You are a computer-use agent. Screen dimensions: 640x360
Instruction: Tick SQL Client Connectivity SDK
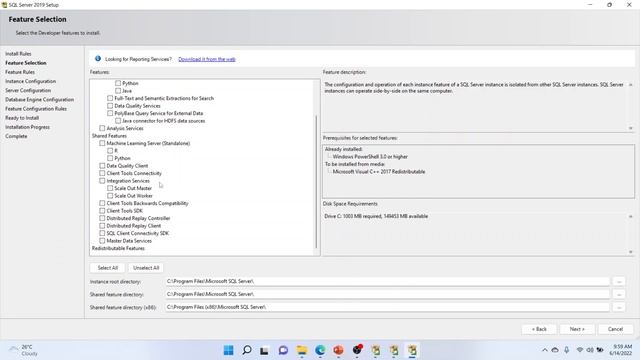pyautogui.click(x=102, y=233)
